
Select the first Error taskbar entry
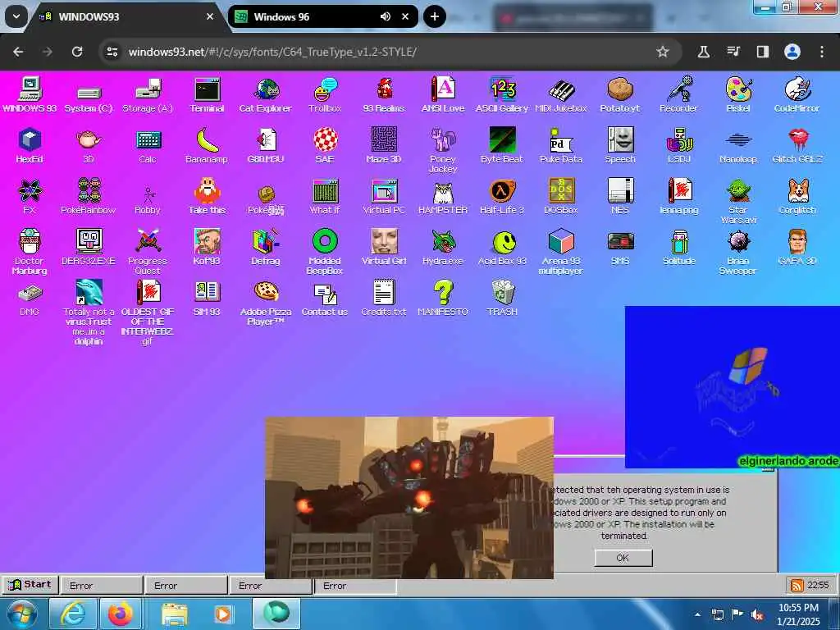pyautogui.click(x=101, y=586)
